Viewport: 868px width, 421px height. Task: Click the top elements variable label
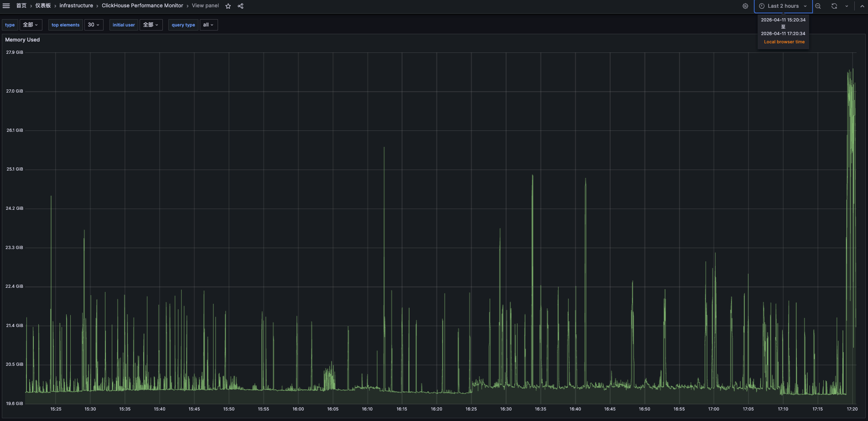point(66,25)
